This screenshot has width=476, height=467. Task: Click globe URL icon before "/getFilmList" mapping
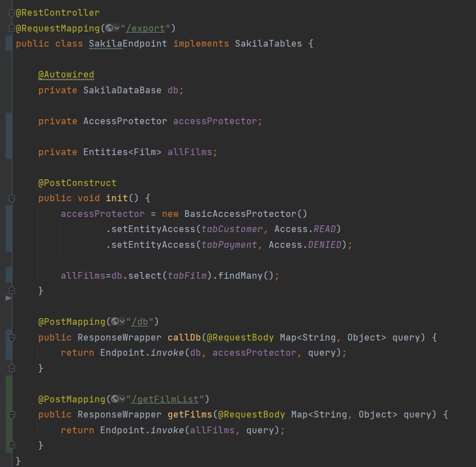pos(115,399)
